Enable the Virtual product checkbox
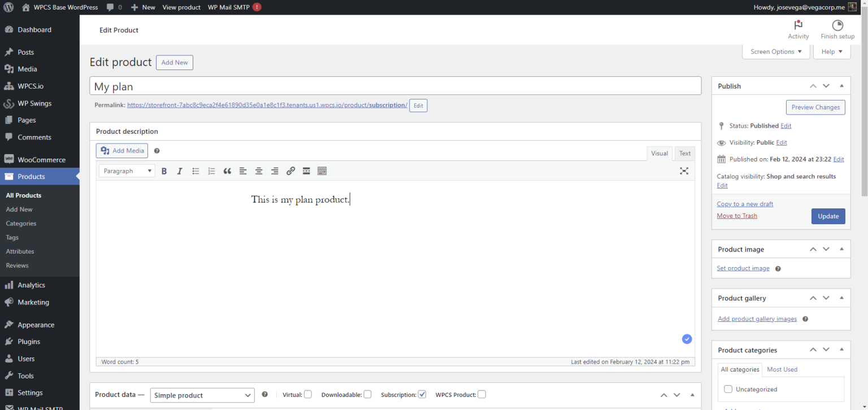868x410 pixels. click(308, 394)
